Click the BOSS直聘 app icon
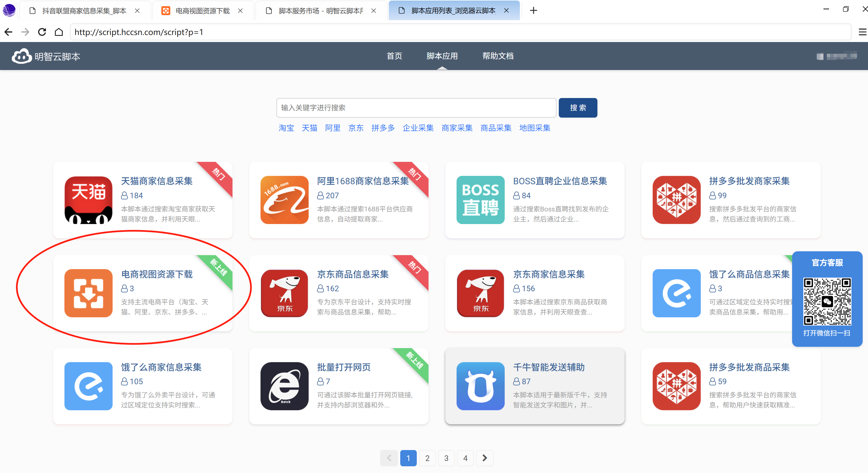Viewport: 868px width, 473px height. [481, 200]
